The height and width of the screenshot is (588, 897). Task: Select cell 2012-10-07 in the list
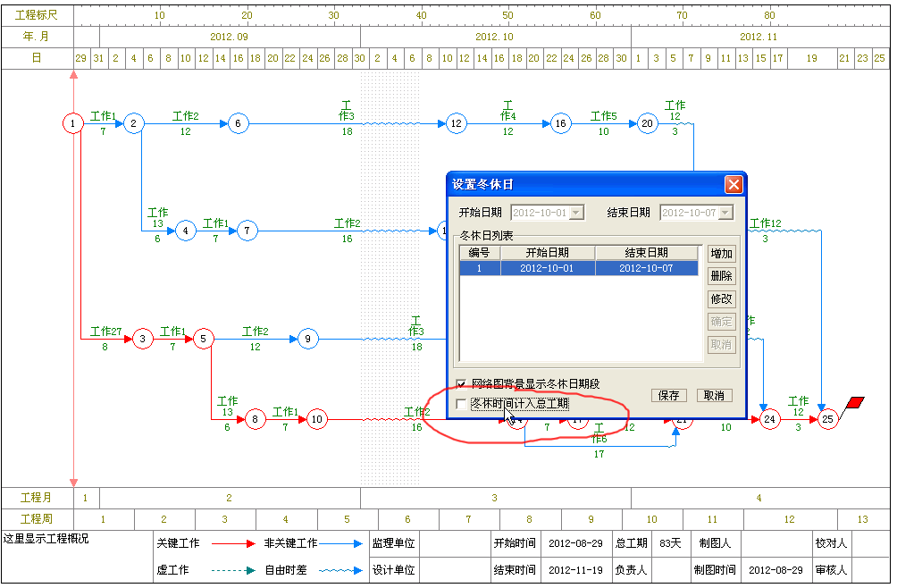click(x=647, y=268)
